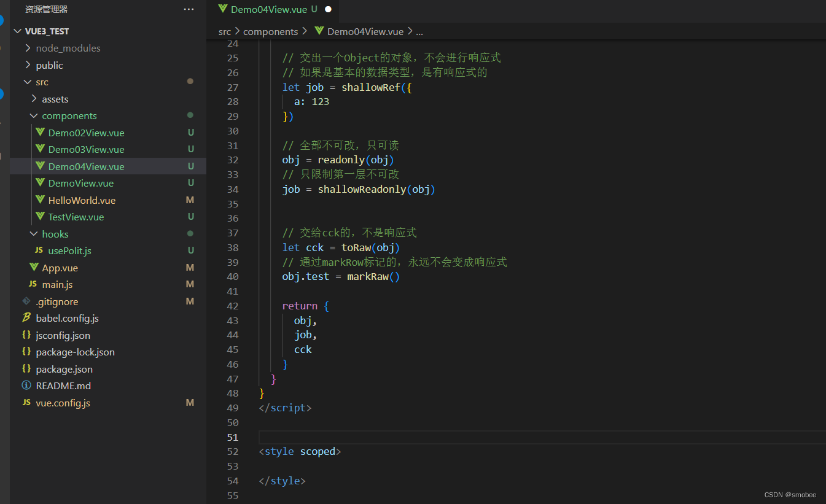
Task: Click readonly(obj) on line 32
Action: pos(356,160)
